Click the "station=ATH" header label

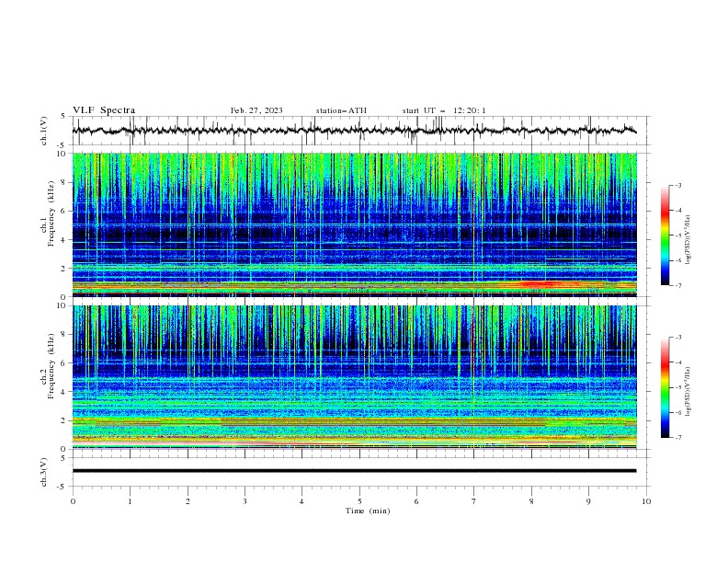[341, 110]
